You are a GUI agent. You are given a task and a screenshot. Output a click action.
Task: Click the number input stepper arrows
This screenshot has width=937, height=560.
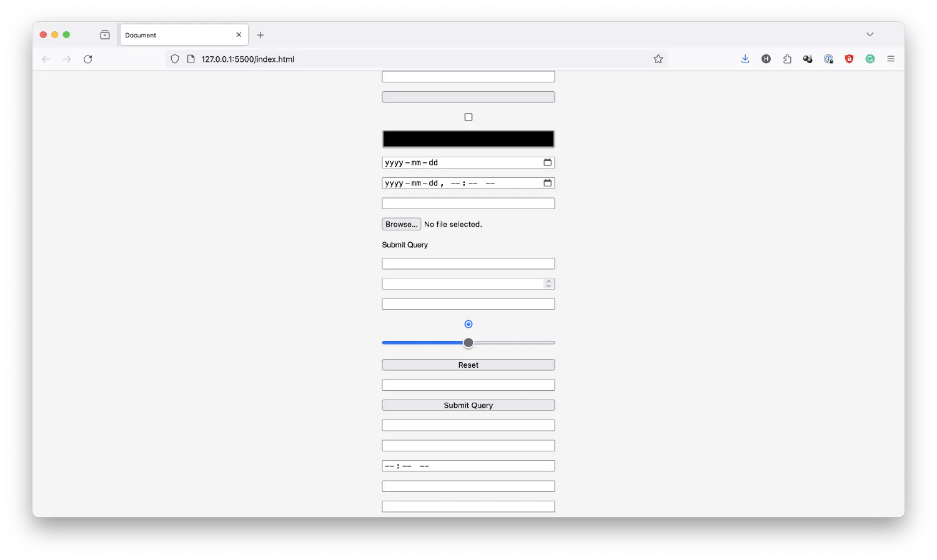(x=548, y=283)
